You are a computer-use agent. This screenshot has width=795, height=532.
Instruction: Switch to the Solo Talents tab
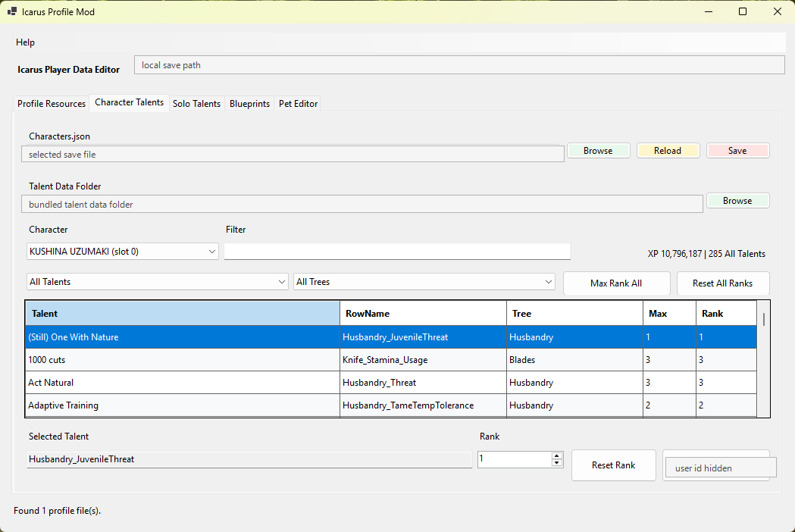[x=197, y=104]
